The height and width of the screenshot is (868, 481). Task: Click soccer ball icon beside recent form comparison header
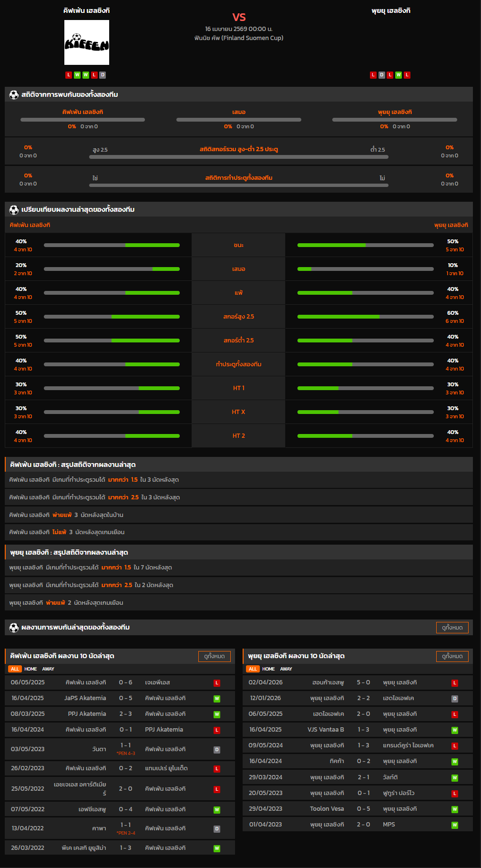point(14,210)
